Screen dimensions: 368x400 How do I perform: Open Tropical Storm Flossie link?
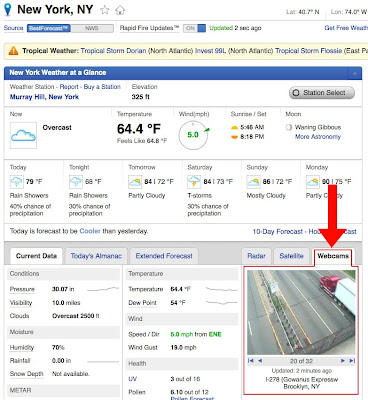[309, 51]
